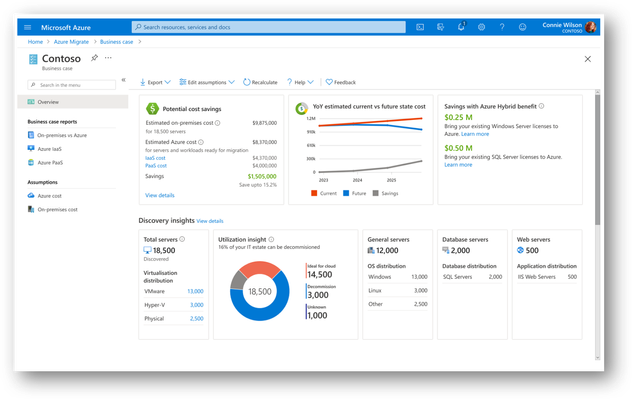Click the Total servers monitor icon
Image resolution: width=633 pixels, height=400 pixels.
pyautogui.click(x=147, y=250)
